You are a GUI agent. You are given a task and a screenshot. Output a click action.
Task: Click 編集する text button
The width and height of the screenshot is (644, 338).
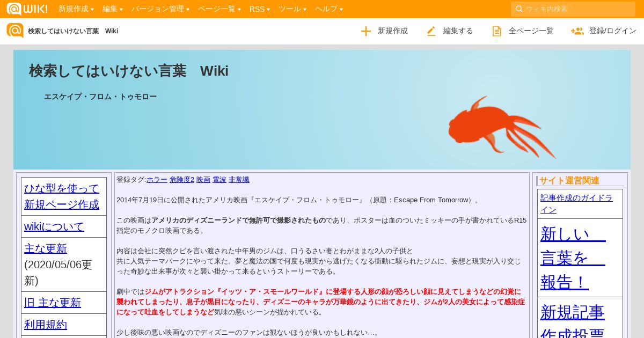coord(458,31)
